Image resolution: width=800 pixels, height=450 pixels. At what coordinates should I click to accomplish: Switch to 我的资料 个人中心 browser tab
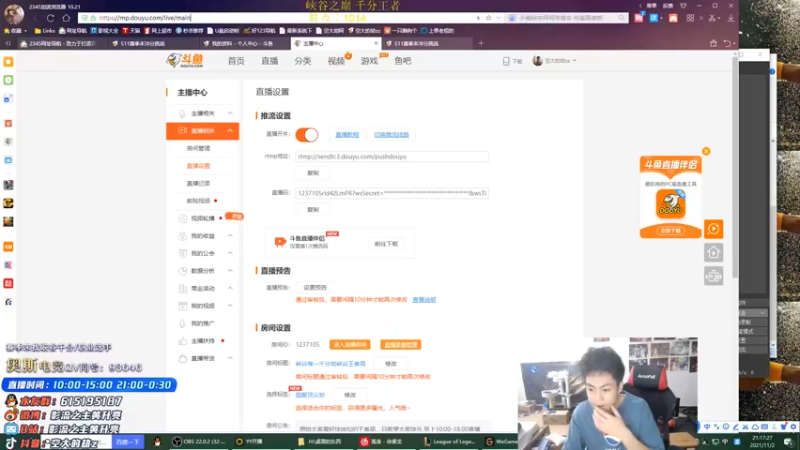[241, 43]
